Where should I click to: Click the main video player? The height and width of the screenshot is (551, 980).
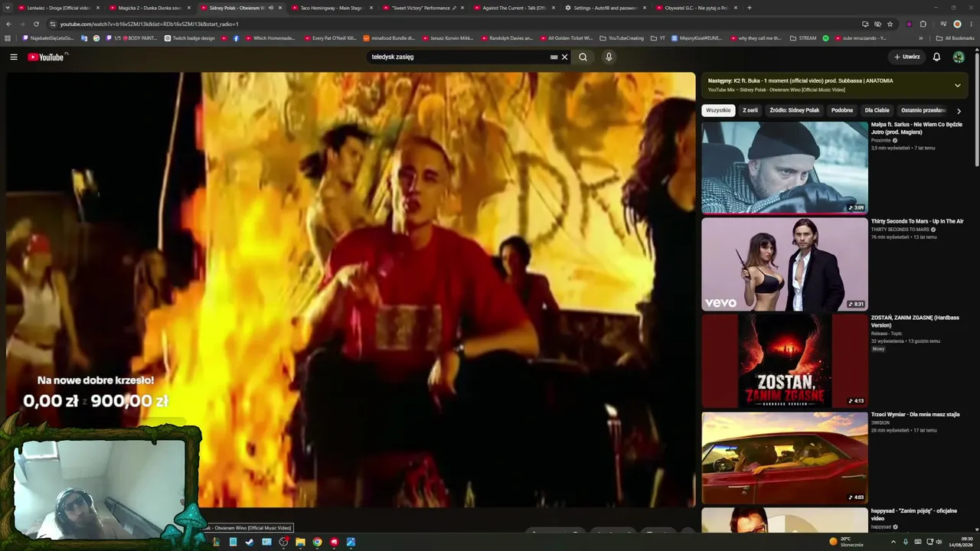(x=351, y=289)
